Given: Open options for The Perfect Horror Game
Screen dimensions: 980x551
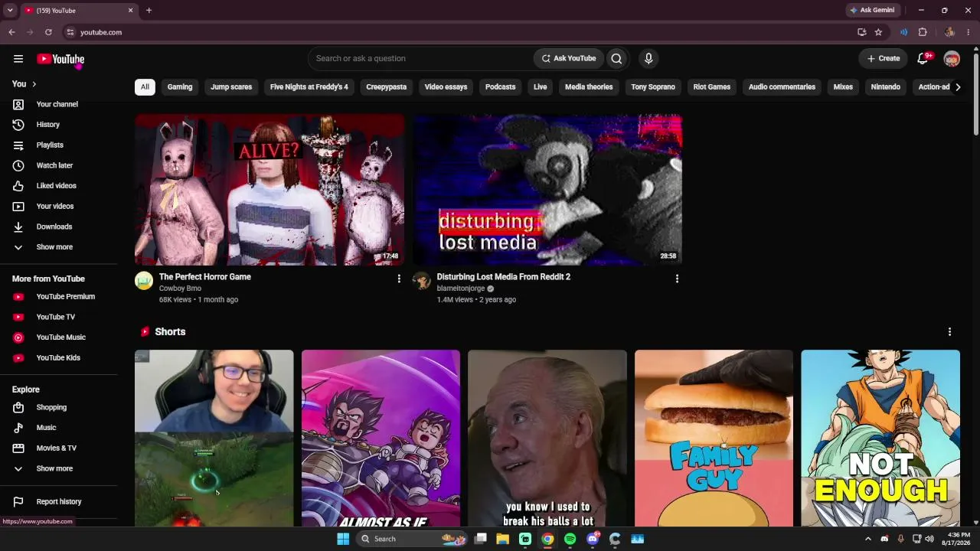Looking at the screenshot, I should click(x=399, y=279).
